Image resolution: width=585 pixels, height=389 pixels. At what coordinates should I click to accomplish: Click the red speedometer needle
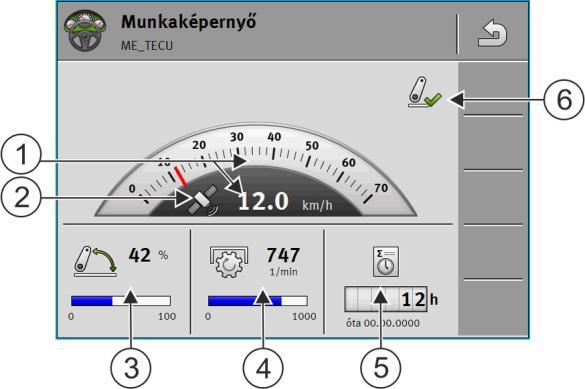click(x=181, y=176)
